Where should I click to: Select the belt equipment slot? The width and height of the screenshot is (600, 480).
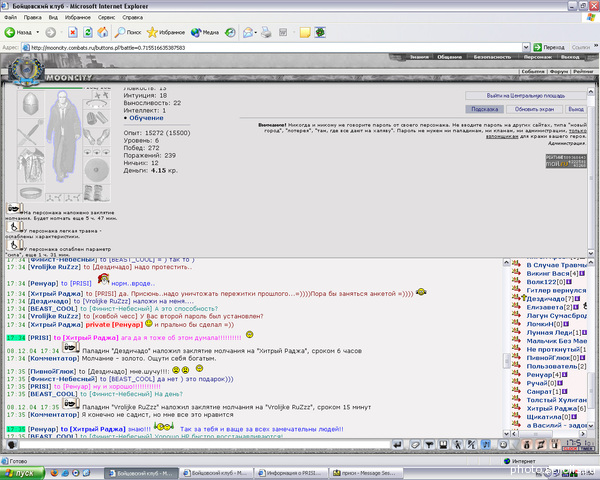31,193
